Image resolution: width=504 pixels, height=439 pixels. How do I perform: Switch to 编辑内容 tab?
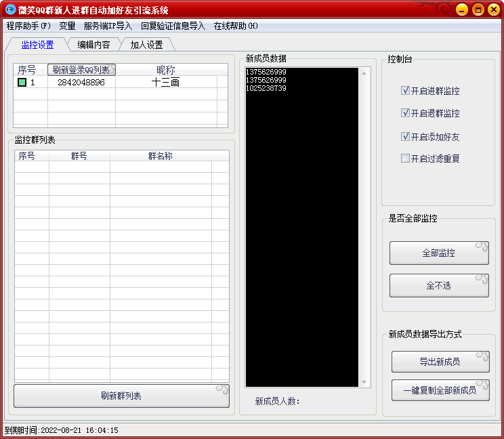pos(93,45)
